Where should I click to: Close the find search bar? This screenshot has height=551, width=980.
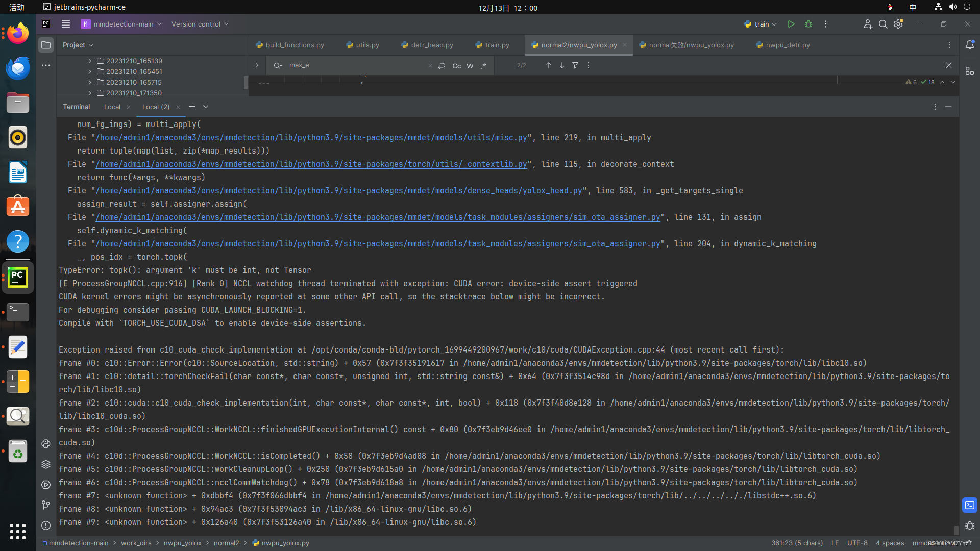pos(949,65)
